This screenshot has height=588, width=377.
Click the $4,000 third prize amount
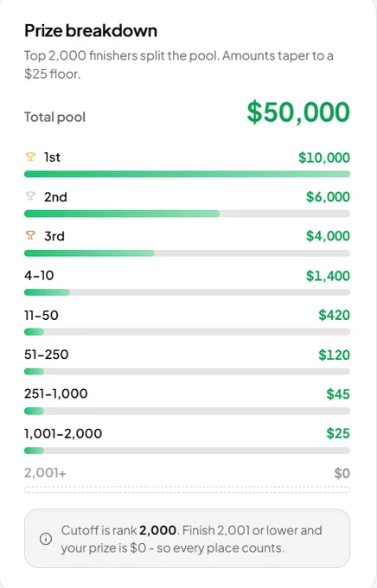tap(328, 236)
